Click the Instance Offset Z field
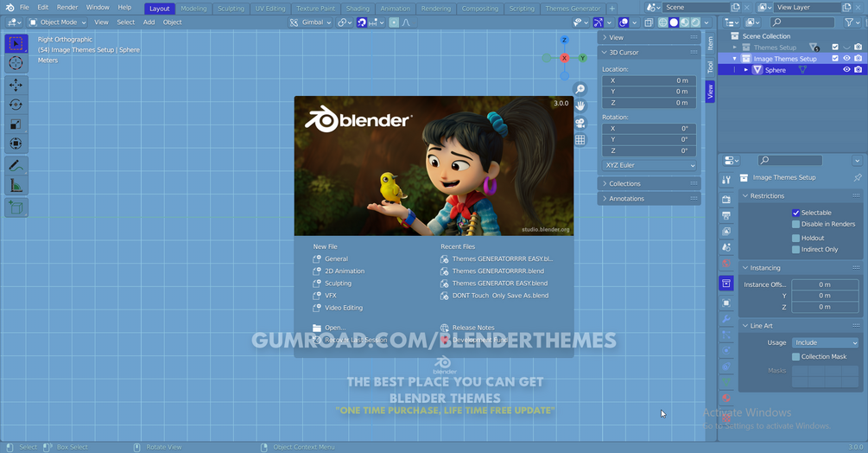The image size is (868, 453). tap(826, 308)
